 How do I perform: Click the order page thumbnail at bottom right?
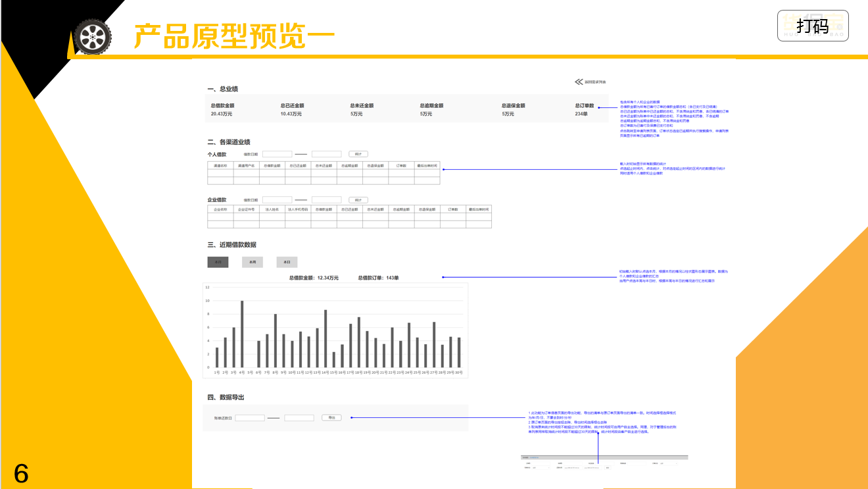(x=604, y=462)
